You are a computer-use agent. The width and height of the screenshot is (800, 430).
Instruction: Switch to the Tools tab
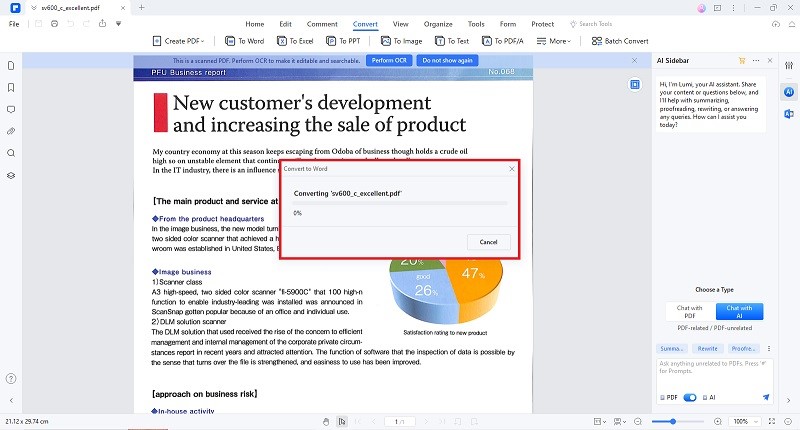[476, 24]
